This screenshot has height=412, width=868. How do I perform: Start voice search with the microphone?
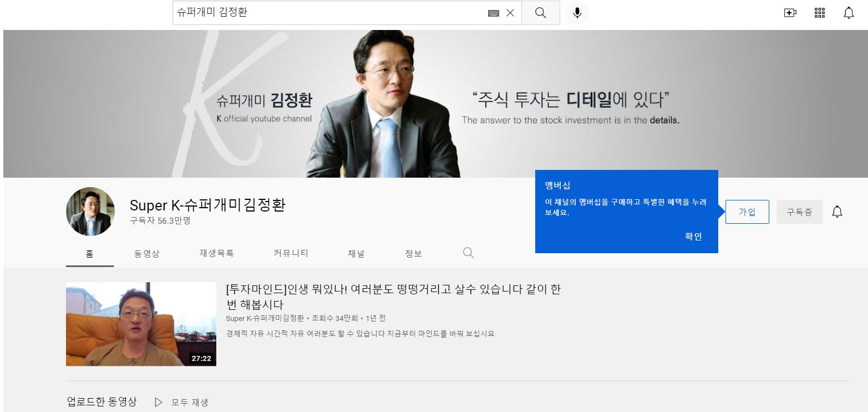(577, 13)
